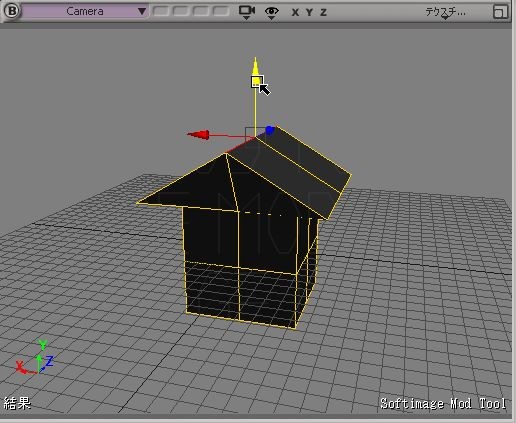516x423 pixels.
Task: Open the eye visibility menu
Action: click(x=272, y=13)
